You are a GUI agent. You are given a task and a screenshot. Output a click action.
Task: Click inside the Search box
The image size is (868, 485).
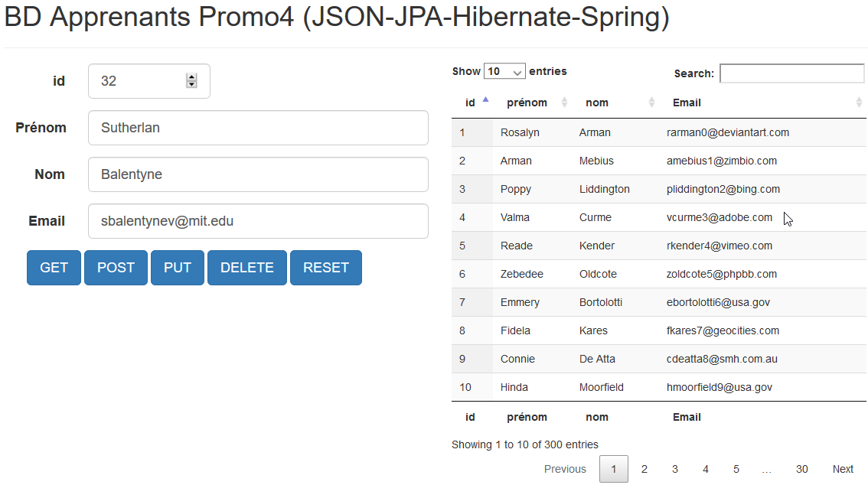pyautogui.click(x=791, y=73)
